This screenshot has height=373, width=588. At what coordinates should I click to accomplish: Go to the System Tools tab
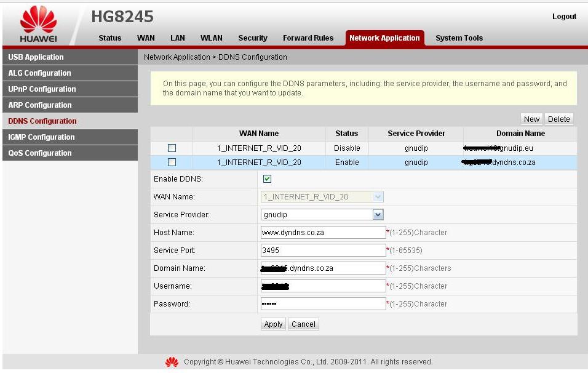[459, 38]
